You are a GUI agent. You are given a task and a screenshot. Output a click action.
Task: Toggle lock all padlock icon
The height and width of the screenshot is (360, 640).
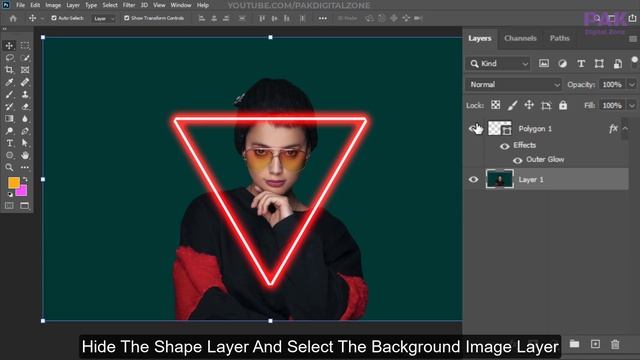563,105
